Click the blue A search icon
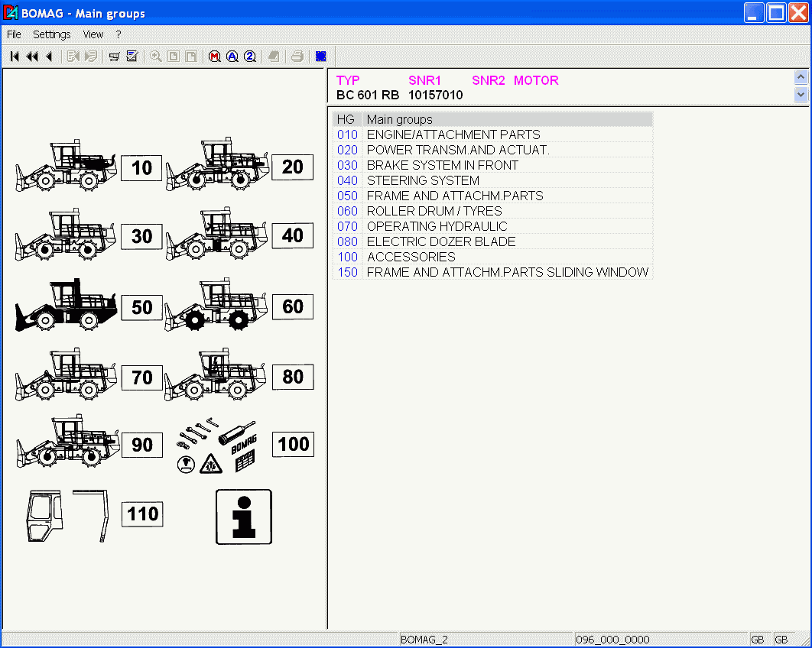The height and width of the screenshot is (648, 812). pyautogui.click(x=232, y=57)
